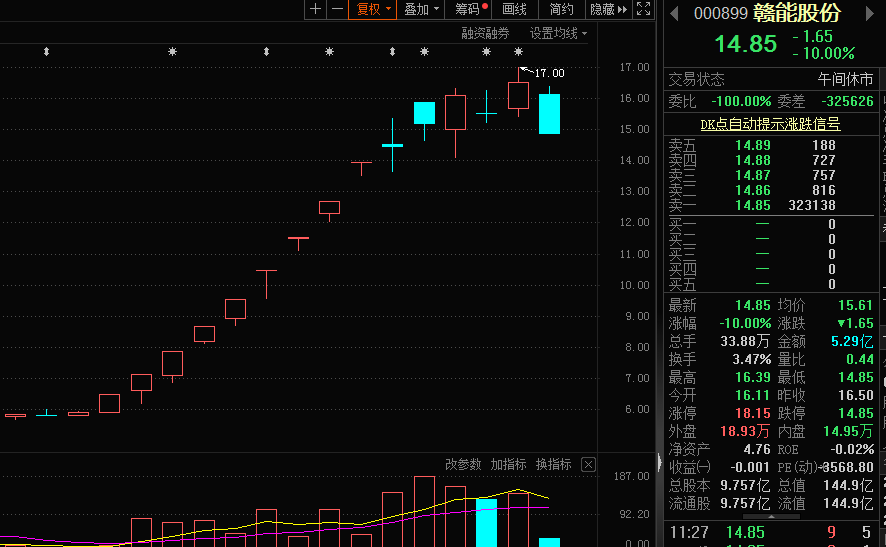
Task: Select the 筹码 chip distribution tab
Action: click(468, 9)
